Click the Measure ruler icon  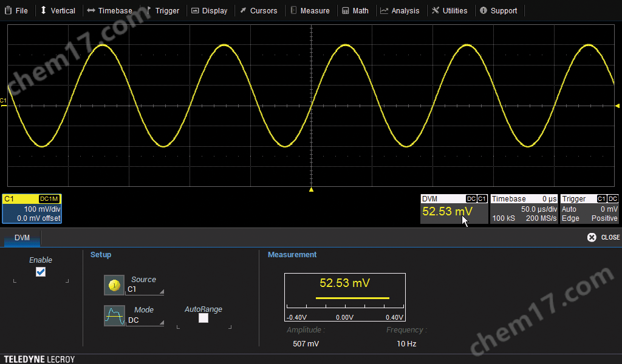click(293, 10)
